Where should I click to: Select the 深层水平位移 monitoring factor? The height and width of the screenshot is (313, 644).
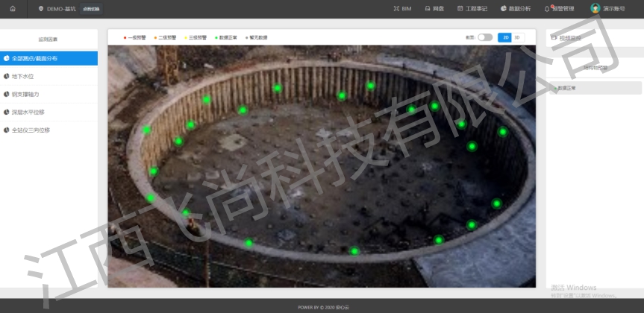(x=49, y=112)
